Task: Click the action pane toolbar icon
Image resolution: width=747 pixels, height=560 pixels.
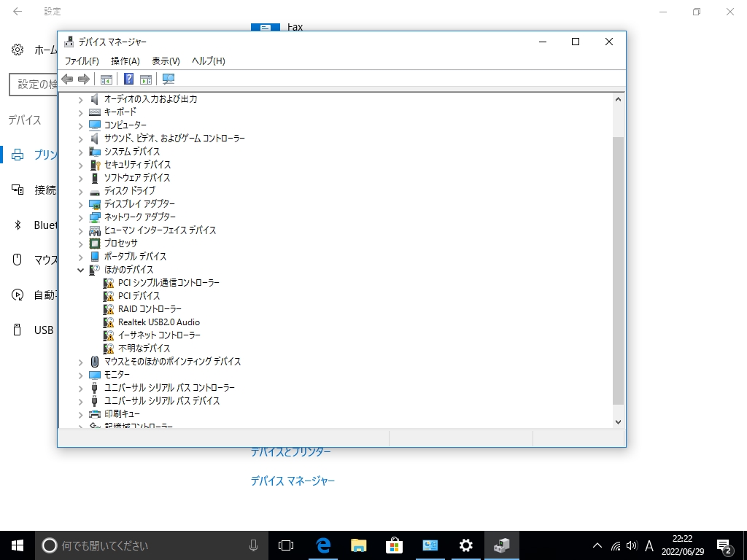Action: (146, 79)
